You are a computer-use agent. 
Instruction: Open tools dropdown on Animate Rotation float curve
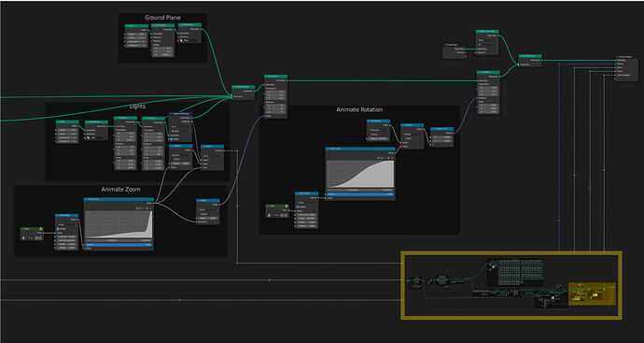(x=385, y=158)
